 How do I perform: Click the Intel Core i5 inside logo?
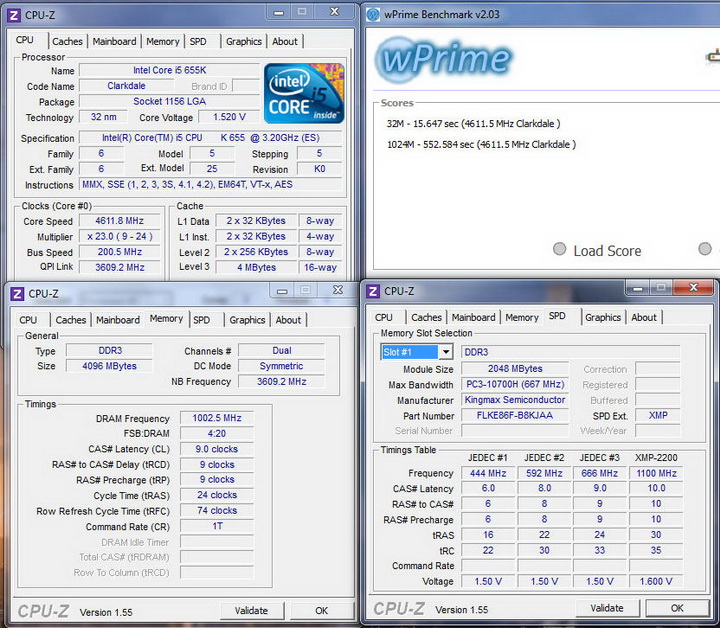coord(304,94)
